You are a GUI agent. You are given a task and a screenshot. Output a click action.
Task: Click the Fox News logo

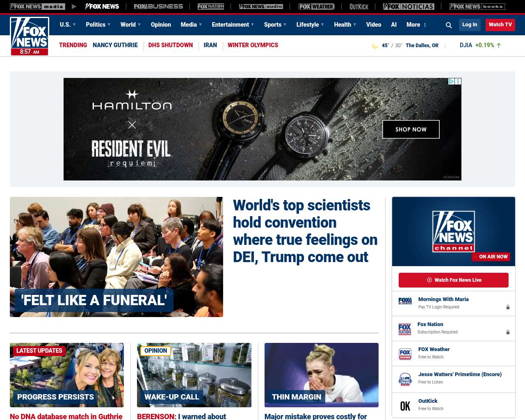tap(30, 36)
